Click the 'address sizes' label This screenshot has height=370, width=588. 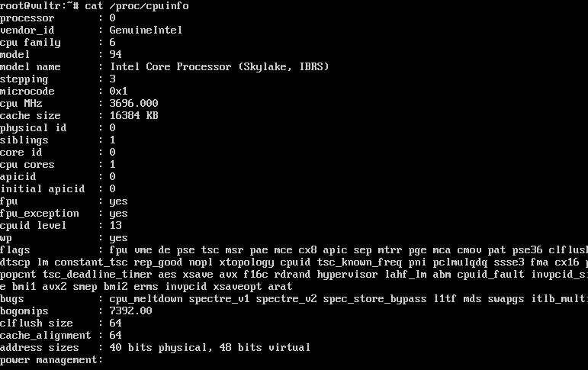click(40, 347)
